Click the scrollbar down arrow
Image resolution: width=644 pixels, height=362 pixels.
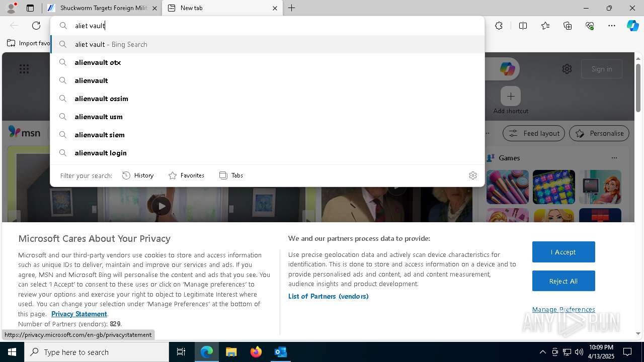(638, 333)
